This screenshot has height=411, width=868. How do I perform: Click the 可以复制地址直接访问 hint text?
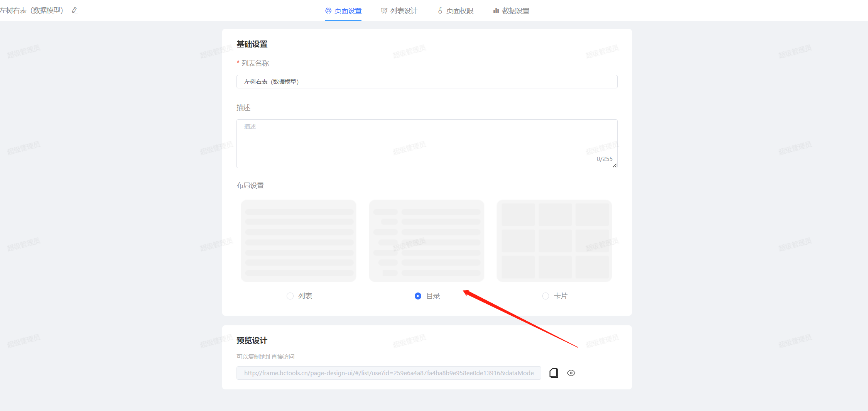tap(265, 357)
